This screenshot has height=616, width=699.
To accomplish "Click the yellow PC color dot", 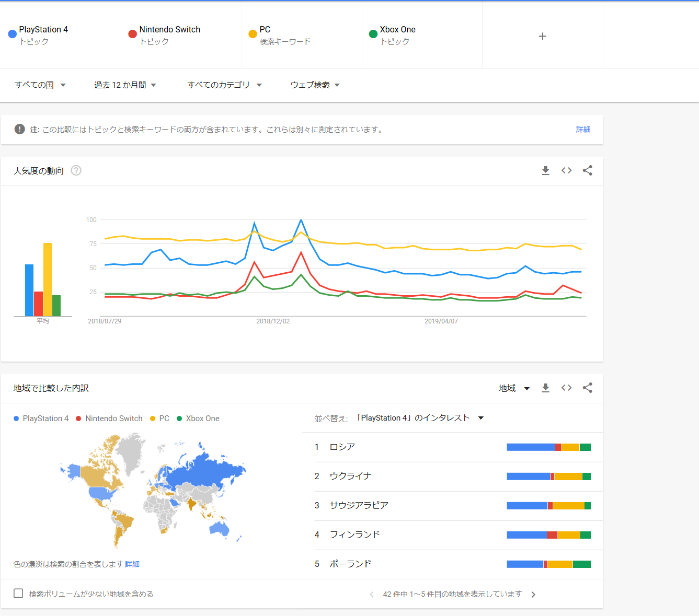I will pyautogui.click(x=253, y=34).
